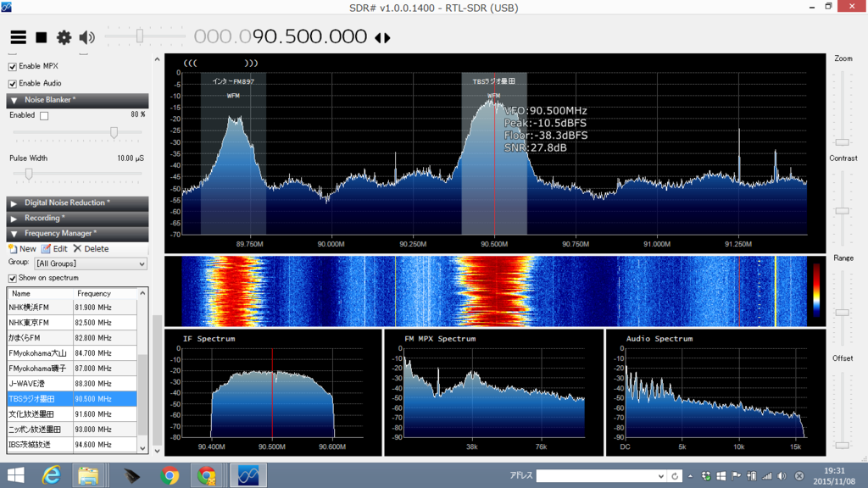Screen dimensions: 868x488
Task: Click the TBSラジオ墨田 label on spectrum
Action: [494, 81]
